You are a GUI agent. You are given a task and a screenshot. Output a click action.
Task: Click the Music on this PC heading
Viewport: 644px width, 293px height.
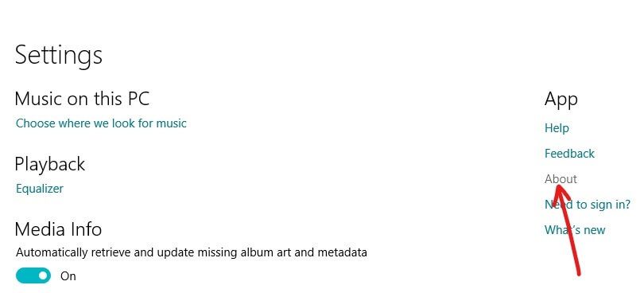click(82, 99)
